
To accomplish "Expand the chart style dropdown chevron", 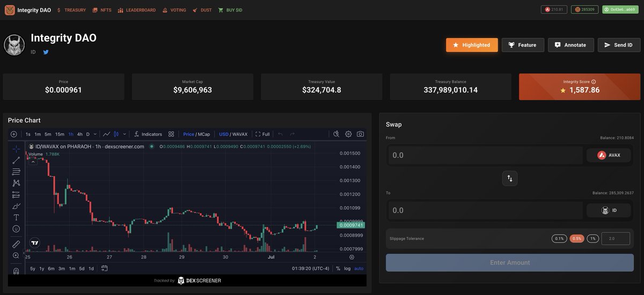I will [x=125, y=134].
